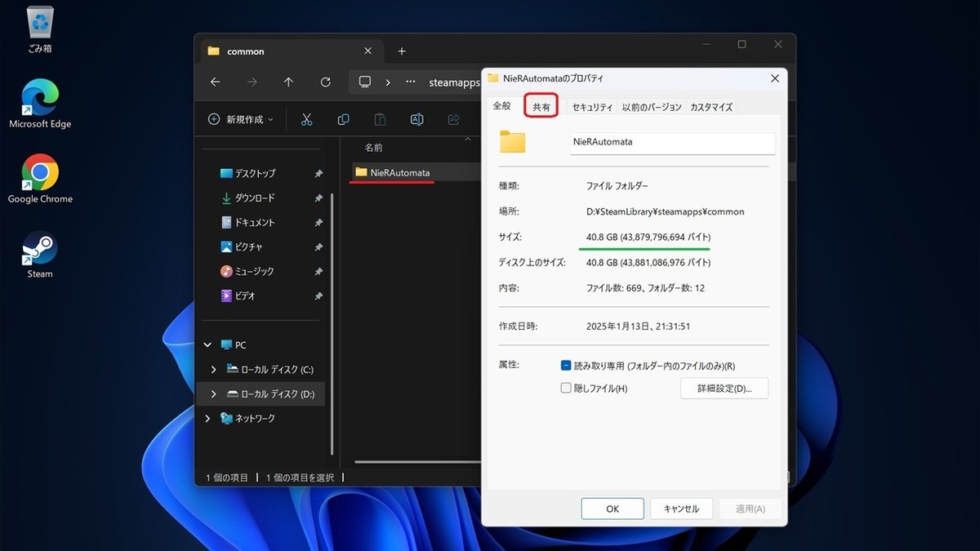Click the 40.8 GB size value
This screenshot has width=980, height=551.
click(x=648, y=237)
